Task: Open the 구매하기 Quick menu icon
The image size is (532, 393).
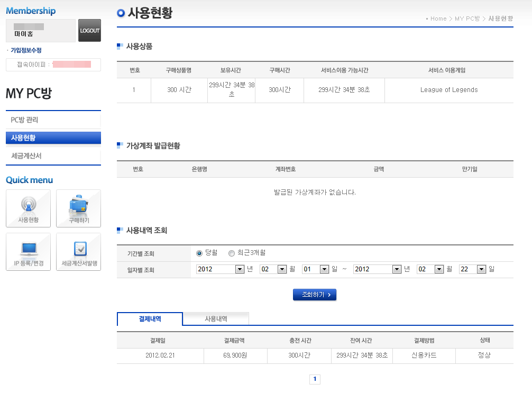Action: tap(78, 208)
